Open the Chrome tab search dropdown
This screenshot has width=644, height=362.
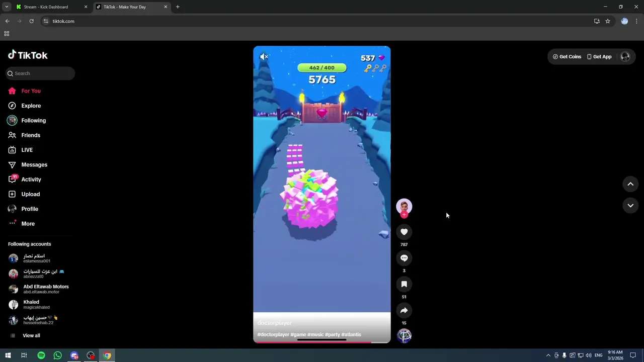click(x=7, y=7)
